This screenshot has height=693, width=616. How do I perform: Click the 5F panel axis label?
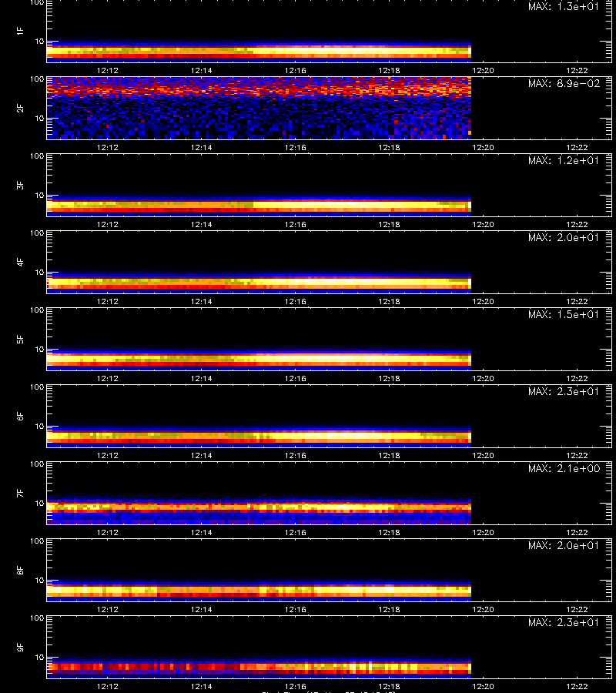pos(20,339)
